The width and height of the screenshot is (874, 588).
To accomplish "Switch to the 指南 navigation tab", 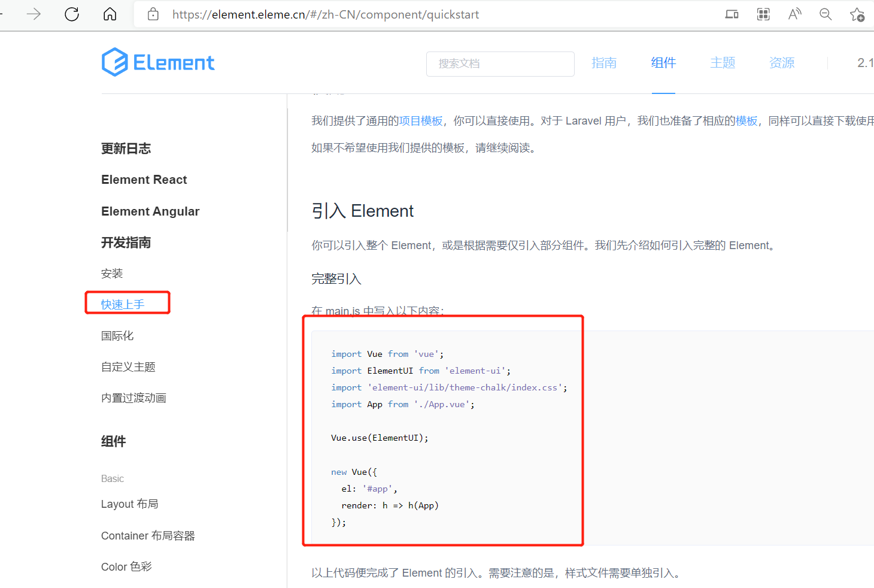I will (604, 62).
